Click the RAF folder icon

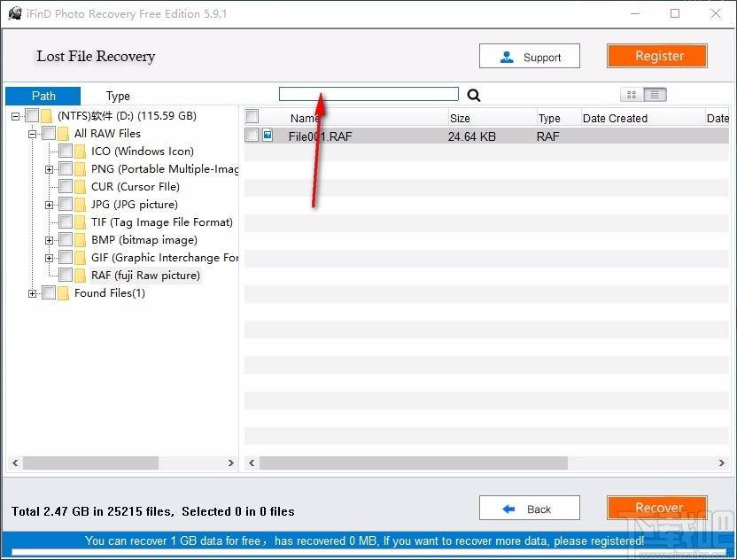point(81,275)
